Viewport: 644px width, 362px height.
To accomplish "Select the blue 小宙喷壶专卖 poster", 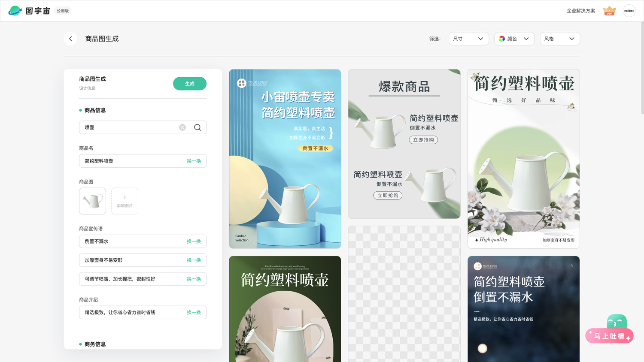I will click(285, 159).
